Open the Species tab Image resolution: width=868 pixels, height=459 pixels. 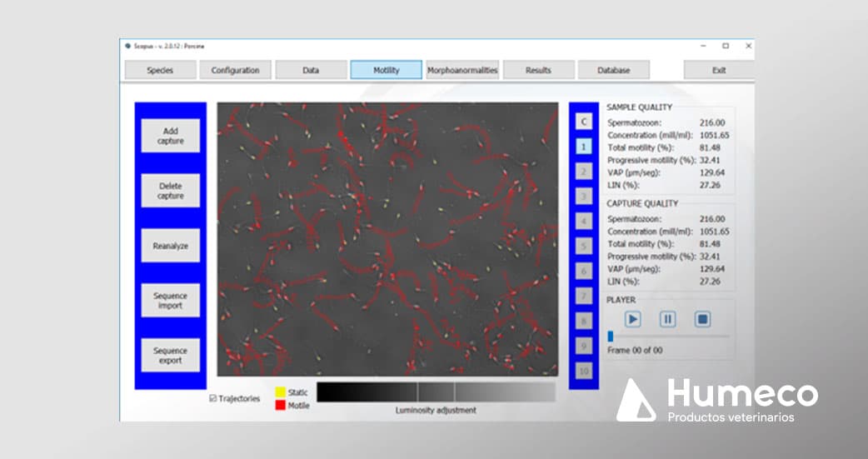click(160, 70)
